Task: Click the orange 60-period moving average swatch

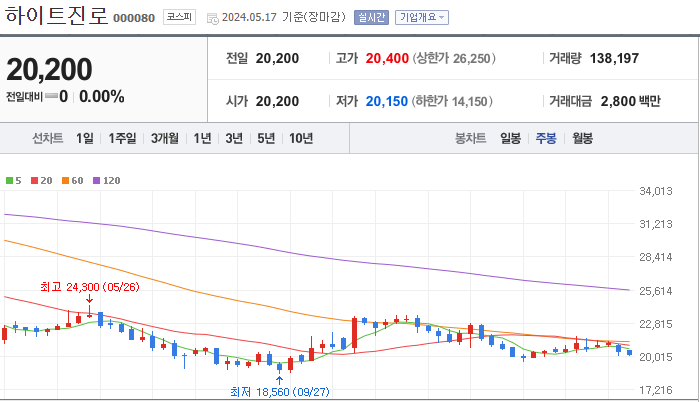Action: tap(66, 180)
